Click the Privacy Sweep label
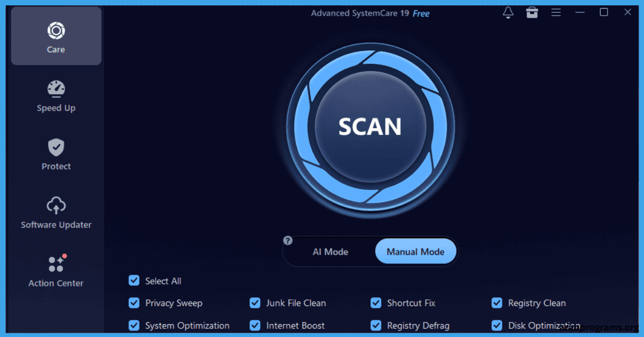Viewport: 644px width, 337px height. point(174,303)
